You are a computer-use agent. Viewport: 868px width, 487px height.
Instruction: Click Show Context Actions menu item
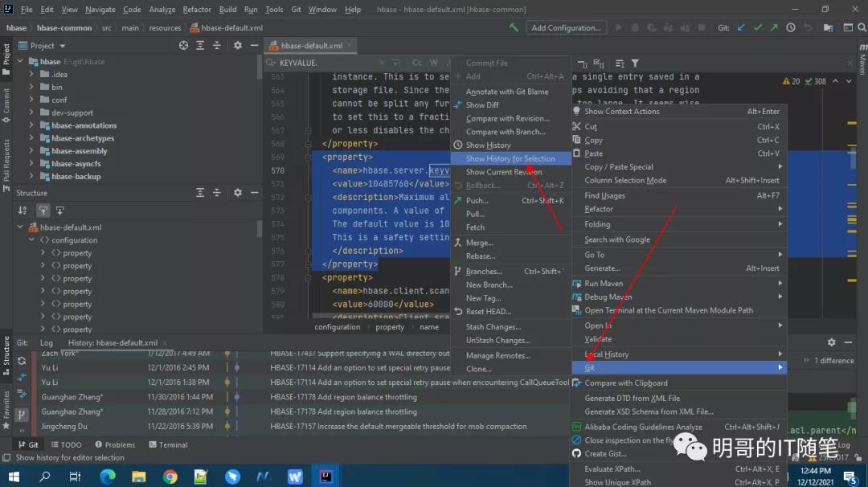pyautogui.click(x=678, y=111)
